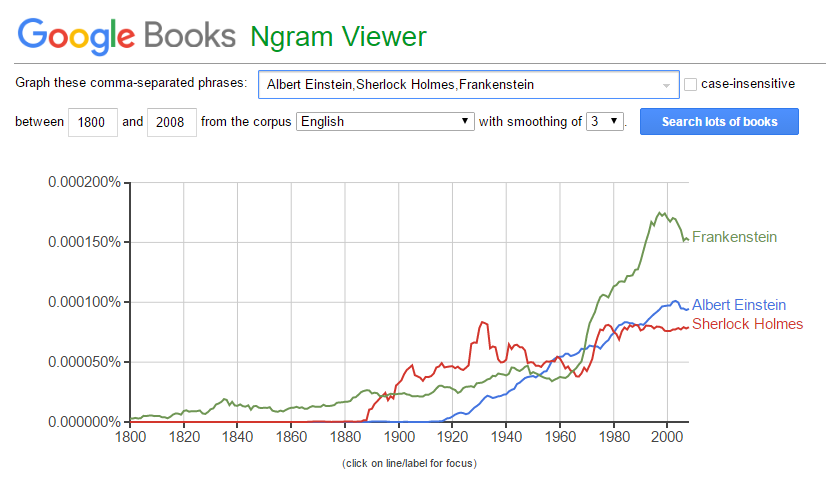
Task: Click the green Frankenstein line peak
Action: (x=660, y=213)
